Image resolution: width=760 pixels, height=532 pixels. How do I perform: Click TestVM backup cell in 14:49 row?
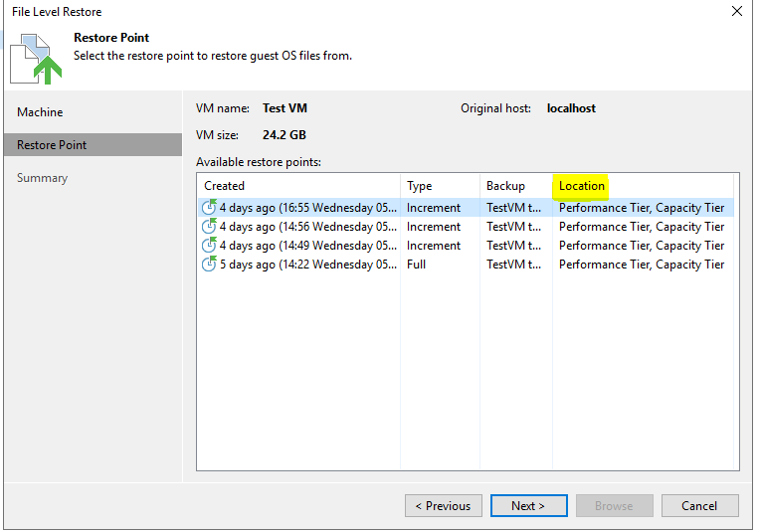click(x=513, y=246)
